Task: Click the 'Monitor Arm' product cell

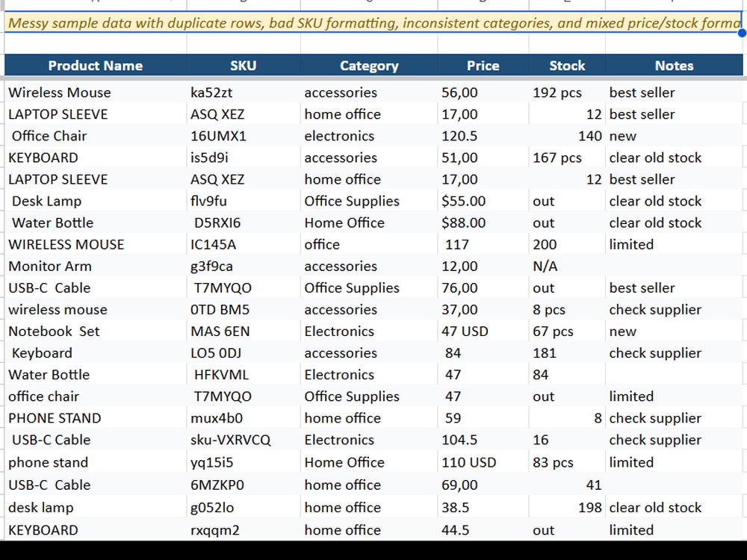Action: [x=96, y=267]
